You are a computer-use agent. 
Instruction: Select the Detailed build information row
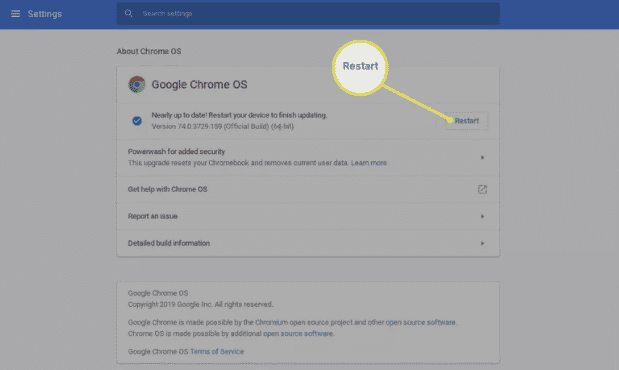tap(308, 243)
